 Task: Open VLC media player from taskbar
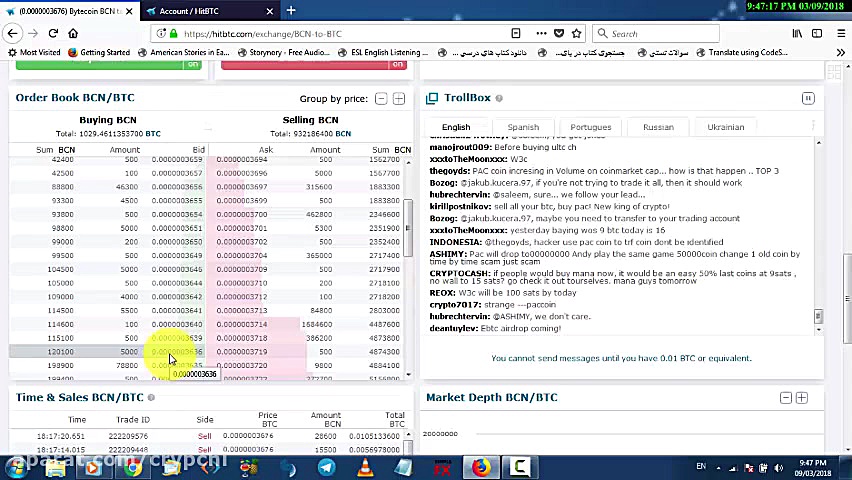[x=365, y=467]
